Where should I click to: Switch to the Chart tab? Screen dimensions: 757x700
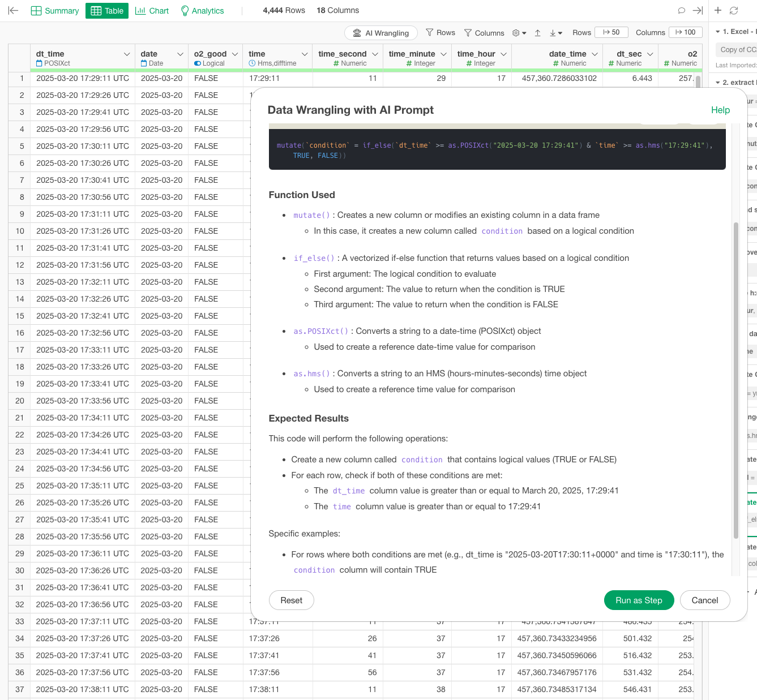click(152, 11)
